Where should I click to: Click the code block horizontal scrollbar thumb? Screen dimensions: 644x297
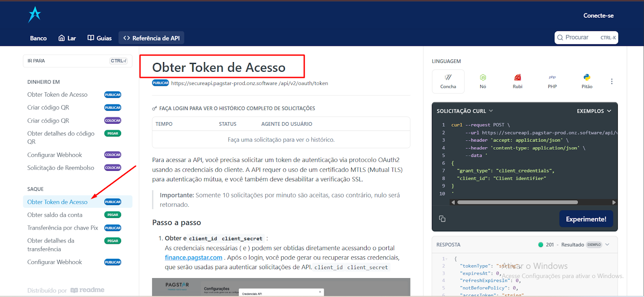(x=518, y=202)
